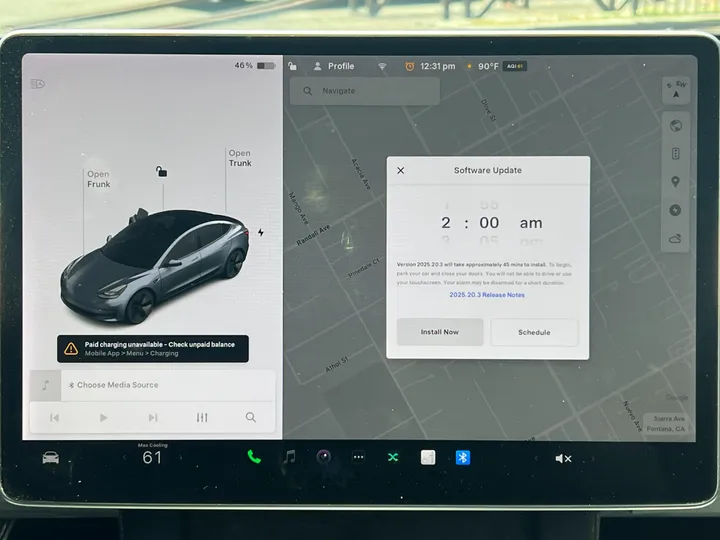Open the media equalizer settings
This screenshot has height=540, width=720.
point(202,417)
